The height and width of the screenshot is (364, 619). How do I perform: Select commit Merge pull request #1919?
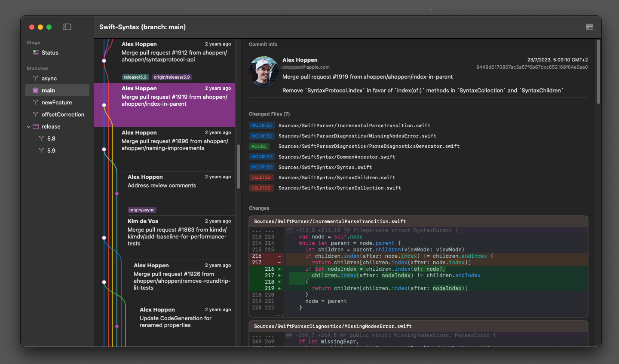165,105
